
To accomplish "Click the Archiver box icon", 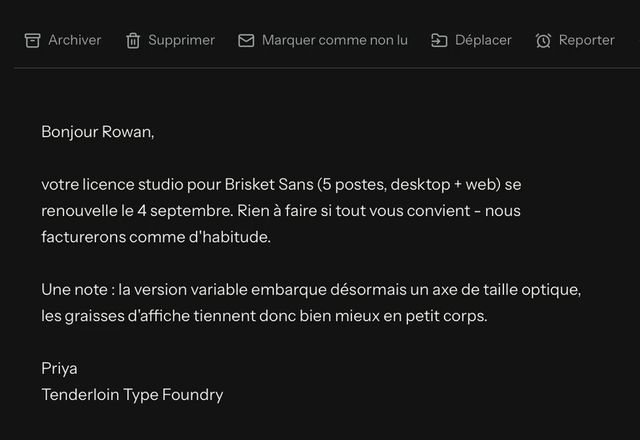I will click(x=32, y=40).
